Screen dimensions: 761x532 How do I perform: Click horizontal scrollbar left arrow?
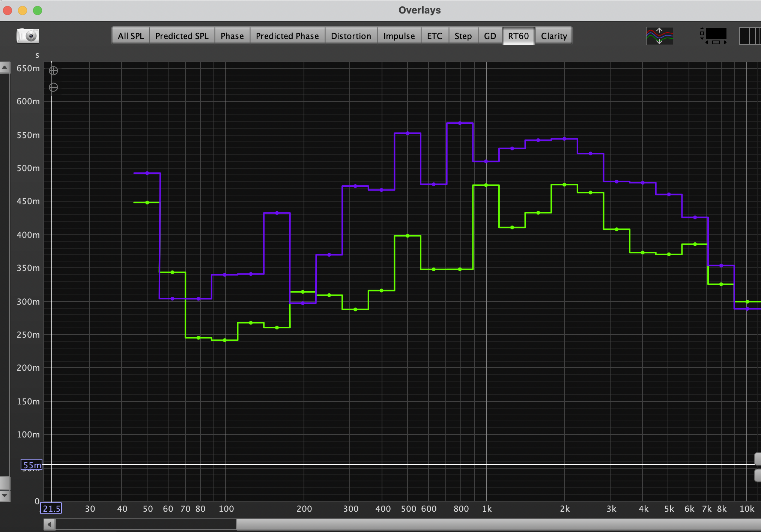click(x=49, y=524)
